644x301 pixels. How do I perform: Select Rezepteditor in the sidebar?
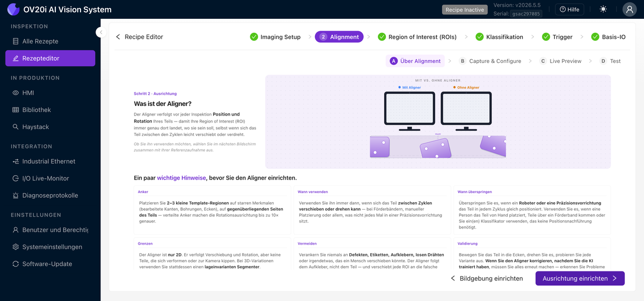pos(50,58)
